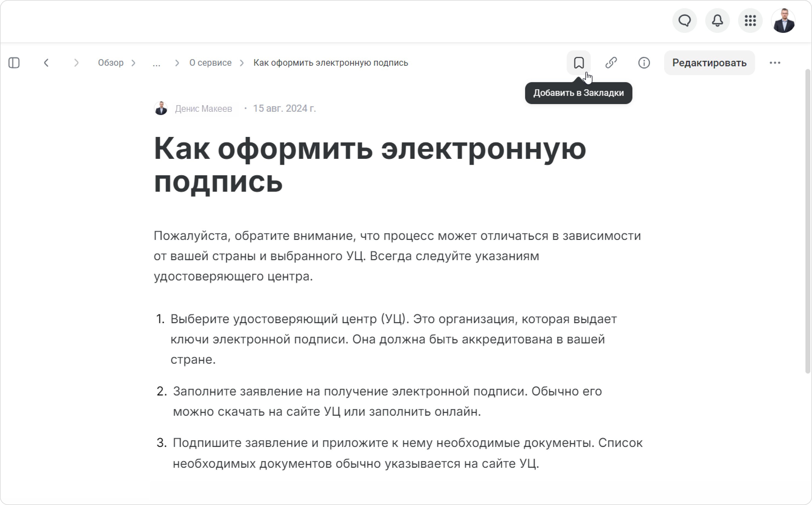Open the О сервисе breadcrumb
Image resolution: width=812 pixels, height=505 pixels.
pyautogui.click(x=210, y=63)
